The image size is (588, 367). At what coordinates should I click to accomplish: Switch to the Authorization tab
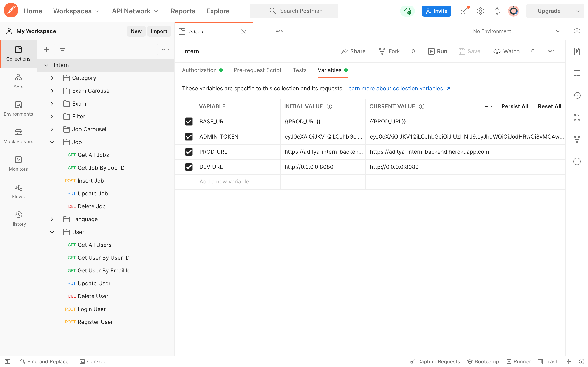[x=199, y=70]
